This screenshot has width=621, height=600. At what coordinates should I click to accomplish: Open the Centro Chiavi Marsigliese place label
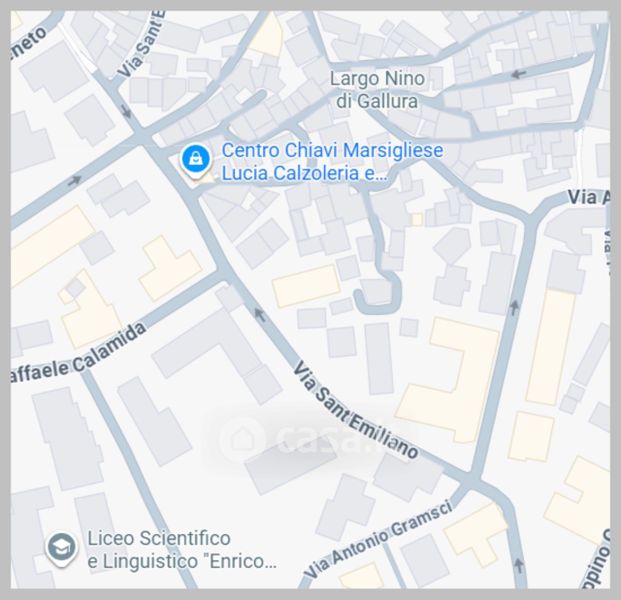click(x=332, y=150)
